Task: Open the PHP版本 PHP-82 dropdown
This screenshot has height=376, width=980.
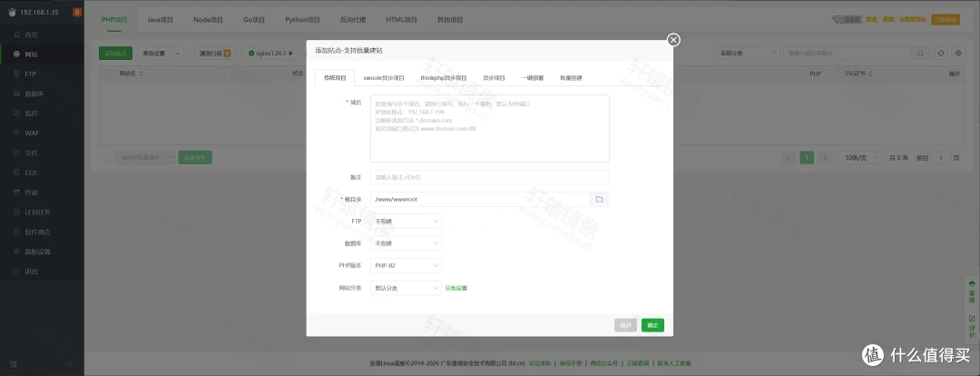Action: pyautogui.click(x=406, y=265)
